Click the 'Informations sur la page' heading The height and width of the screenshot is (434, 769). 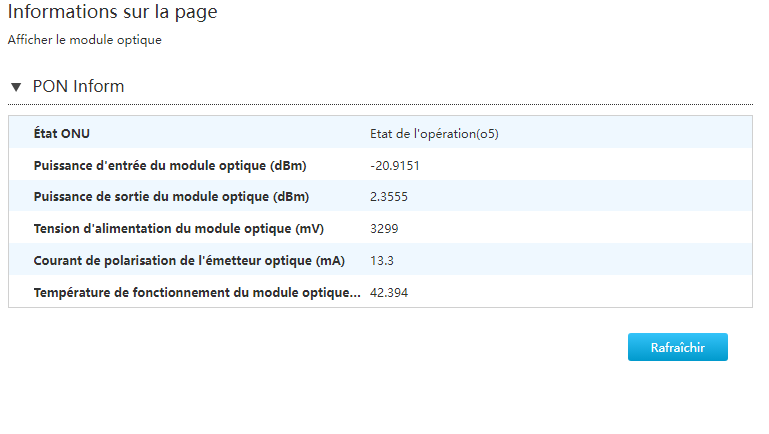[x=112, y=13]
